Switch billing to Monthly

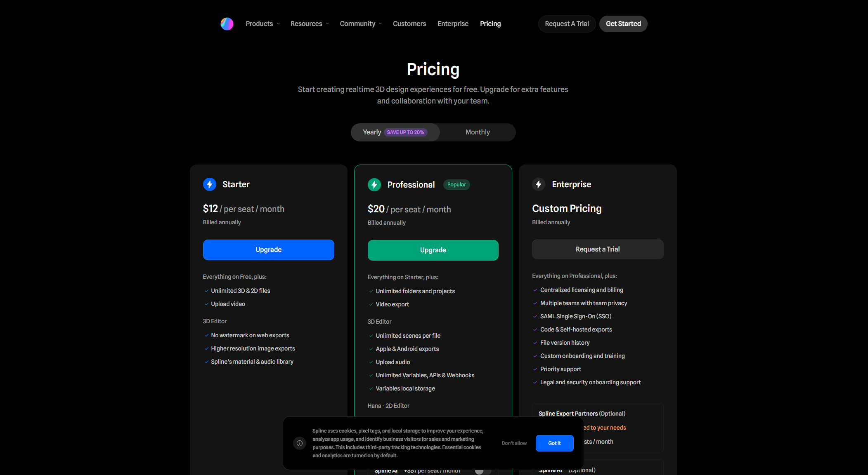478,132
